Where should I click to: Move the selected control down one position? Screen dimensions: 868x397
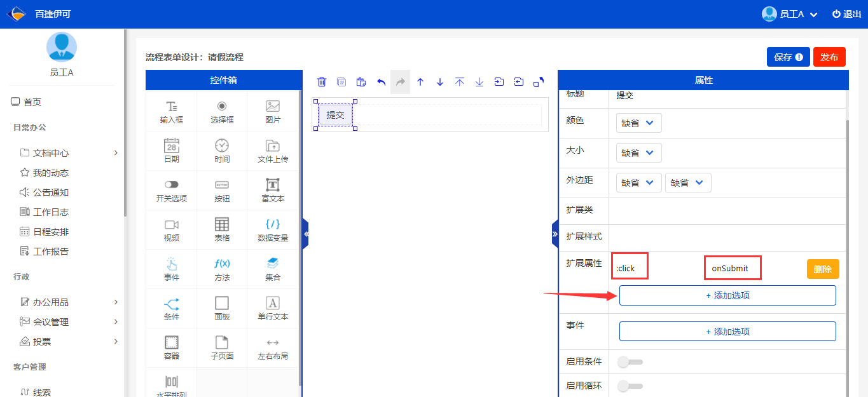pos(440,82)
